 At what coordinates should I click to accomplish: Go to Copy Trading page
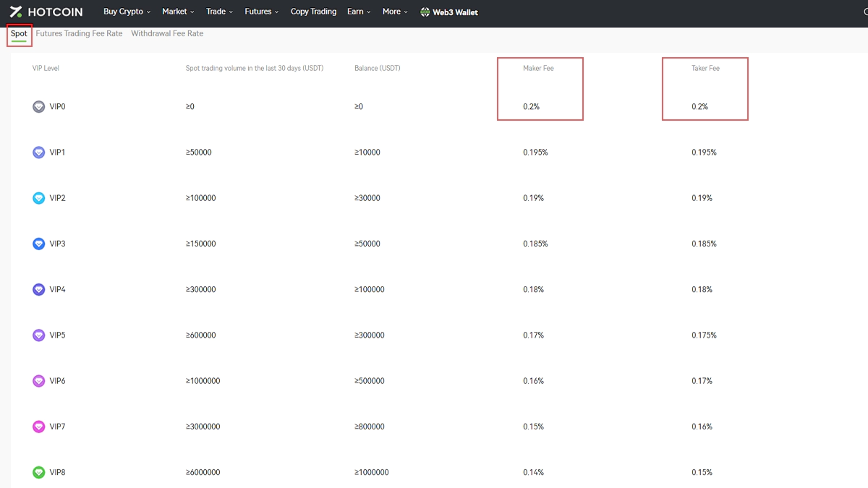(x=313, y=12)
